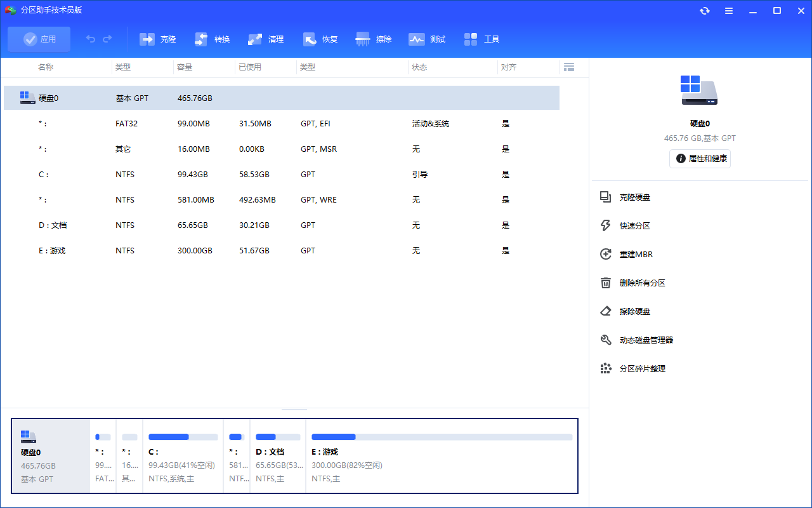
Task: Click the refresh icon in the title bar
Action: (x=704, y=10)
